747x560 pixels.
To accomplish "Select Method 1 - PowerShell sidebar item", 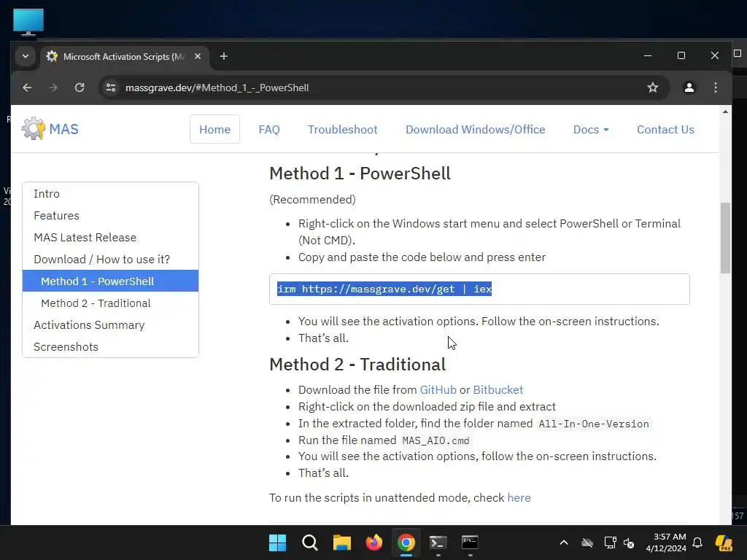I will click(x=111, y=281).
